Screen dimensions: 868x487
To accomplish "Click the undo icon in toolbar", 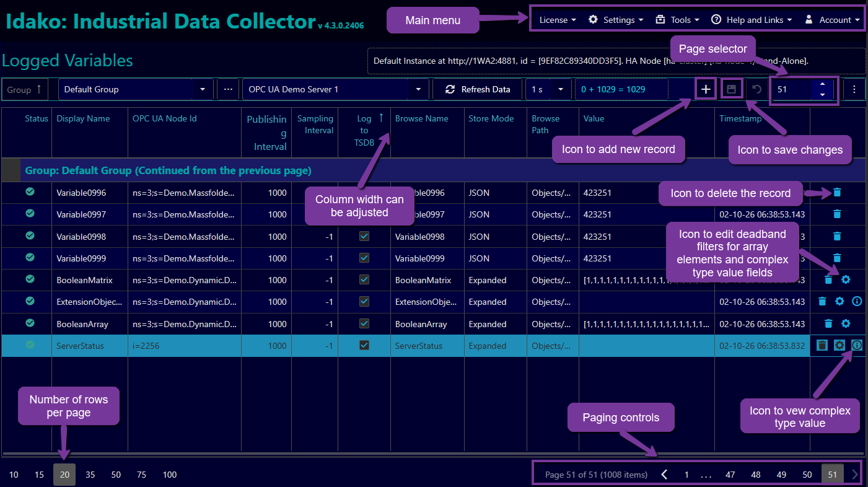I will coord(756,89).
